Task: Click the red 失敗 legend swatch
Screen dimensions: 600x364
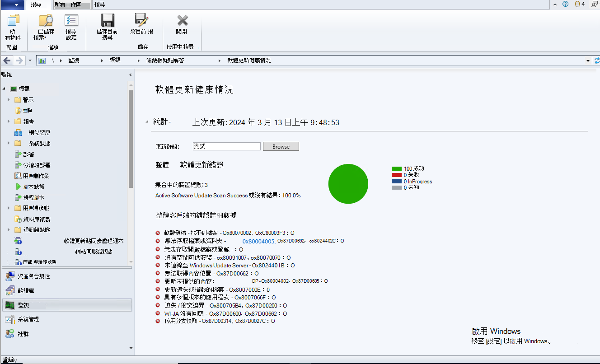Action: [x=397, y=175]
